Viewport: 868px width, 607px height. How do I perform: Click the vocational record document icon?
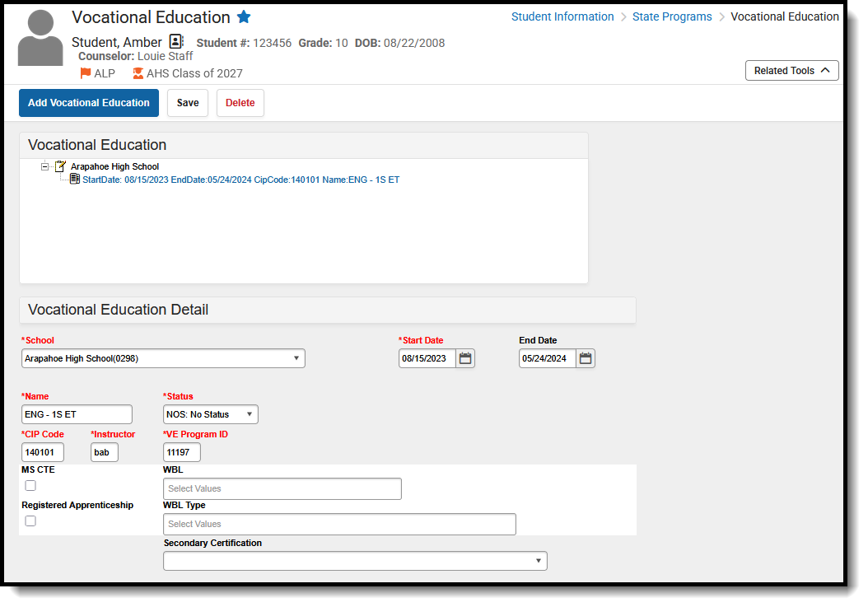tap(75, 179)
